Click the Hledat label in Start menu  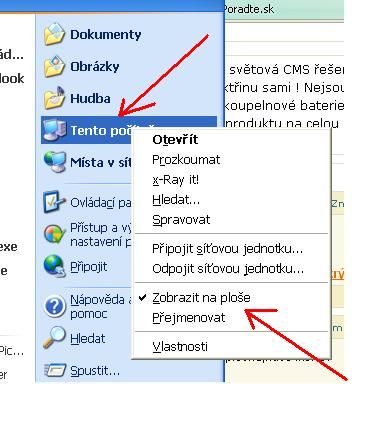click(x=88, y=339)
